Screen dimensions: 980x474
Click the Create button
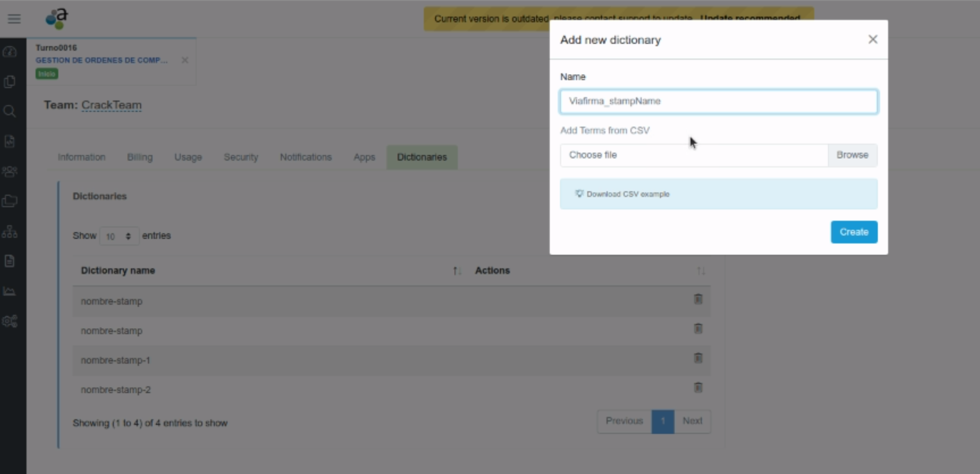coord(854,232)
